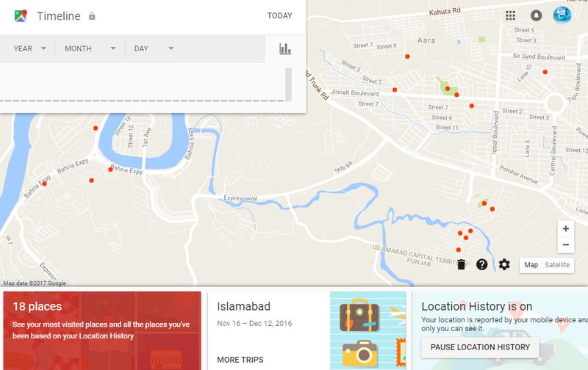Image resolution: width=588 pixels, height=370 pixels.
Task: Click the Google Maps logo icon
Action: [21, 15]
